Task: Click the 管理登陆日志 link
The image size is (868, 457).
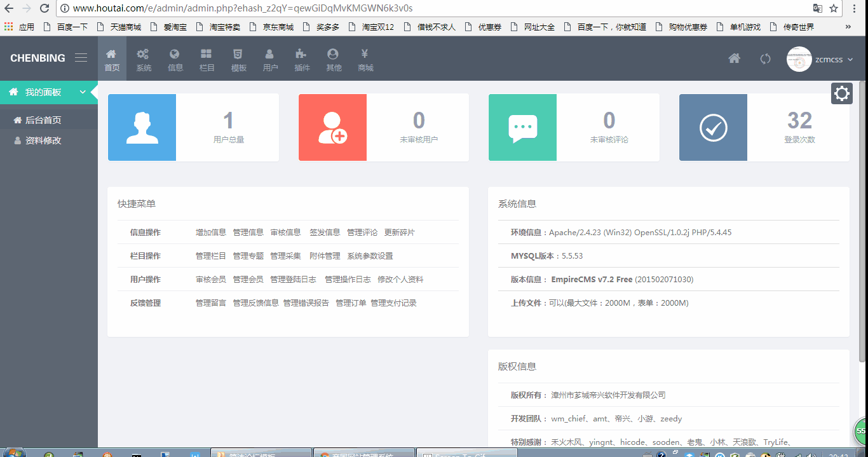Action: coord(294,280)
